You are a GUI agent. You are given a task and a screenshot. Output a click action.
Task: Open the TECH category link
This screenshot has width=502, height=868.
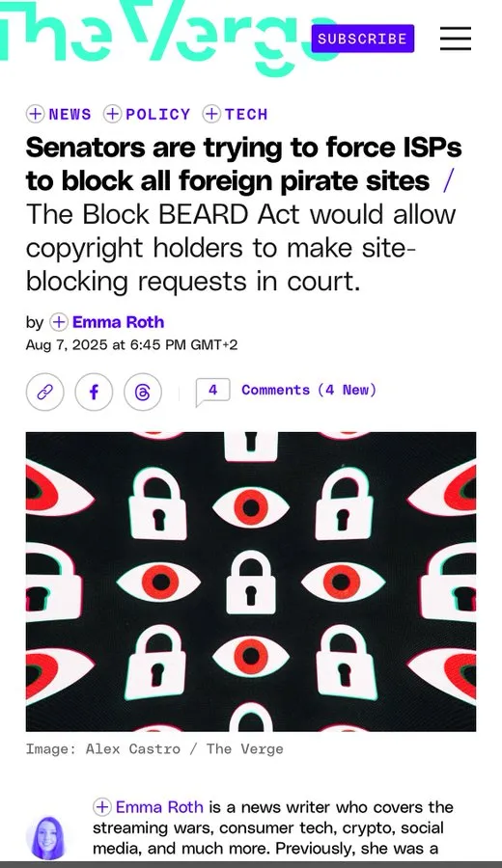246,115
